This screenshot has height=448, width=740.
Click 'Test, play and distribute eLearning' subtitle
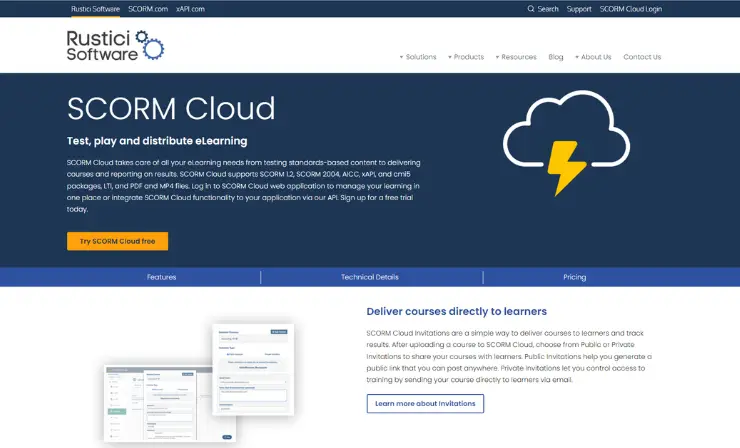pyautogui.click(x=157, y=141)
